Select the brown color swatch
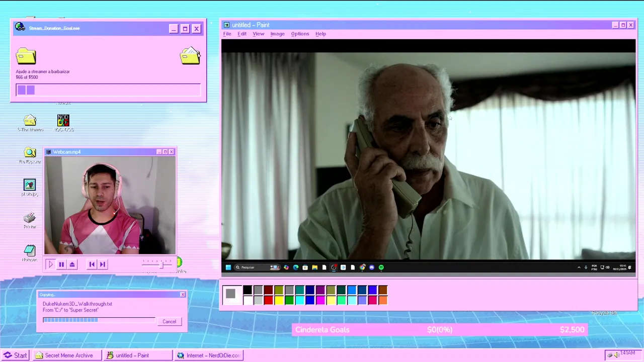The width and height of the screenshot is (644, 362). click(x=383, y=290)
